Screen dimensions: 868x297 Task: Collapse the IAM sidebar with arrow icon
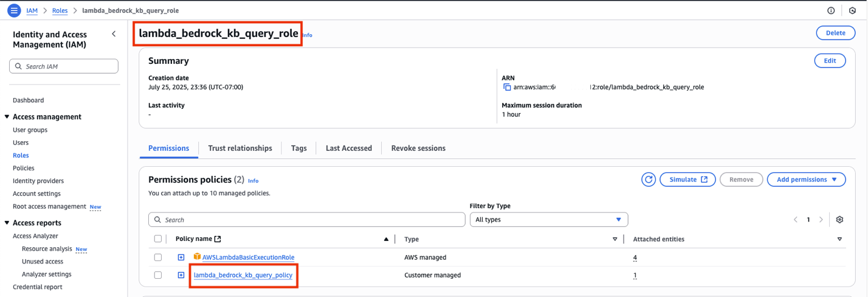(114, 35)
